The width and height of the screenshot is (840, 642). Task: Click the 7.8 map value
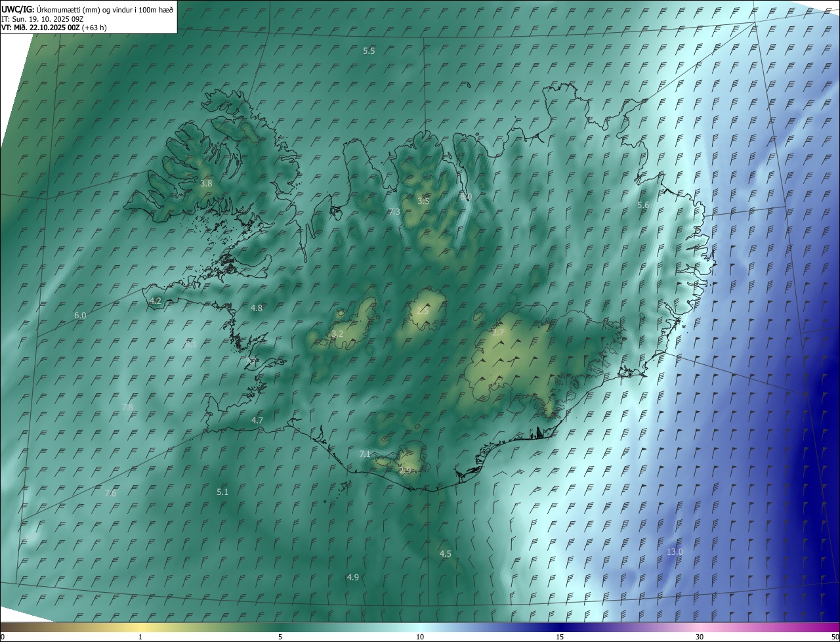(x=127, y=407)
